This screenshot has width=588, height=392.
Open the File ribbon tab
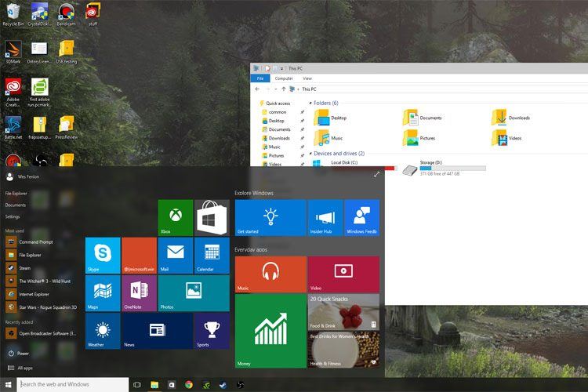[260, 78]
